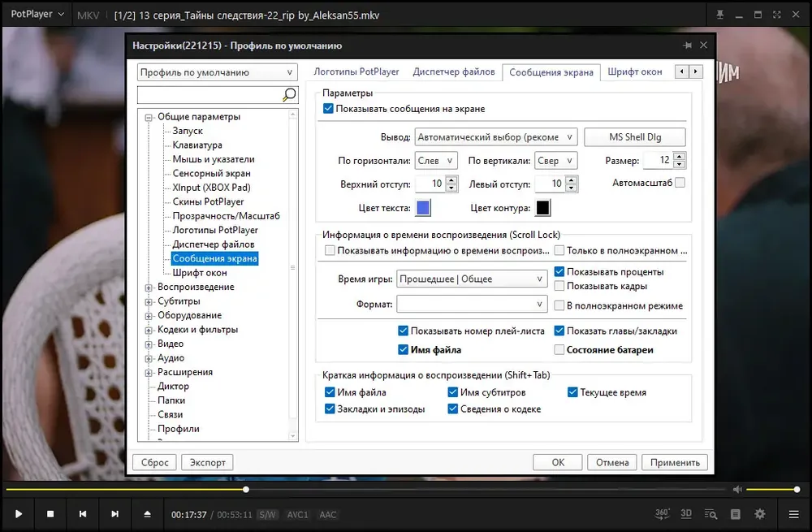Switch to Шрифт окон tab

pos(635,71)
